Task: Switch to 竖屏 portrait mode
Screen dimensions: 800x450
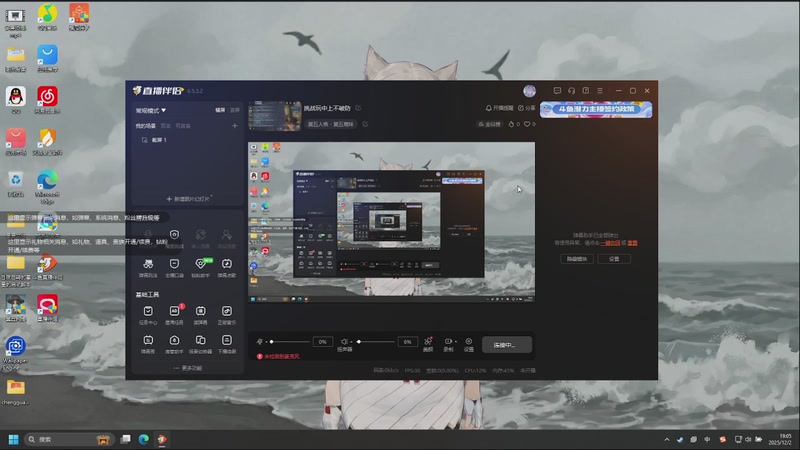Action: click(x=235, y=110)
